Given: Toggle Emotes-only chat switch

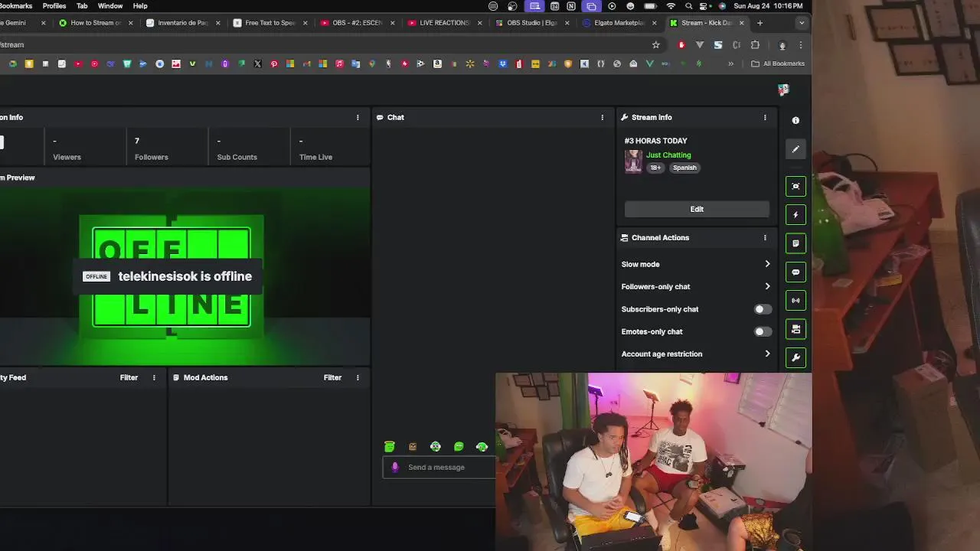Looking at the screenshot, I should (x=763, y=331).
